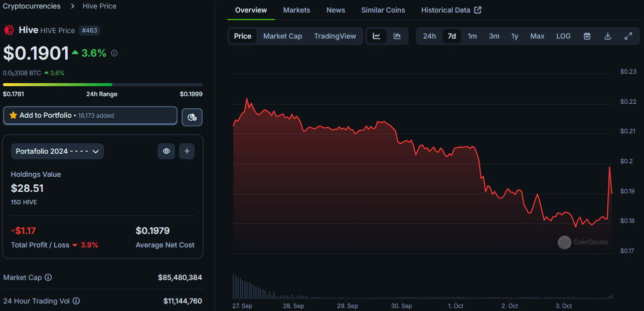644x311 pixels.
Task: Click the star in Add to Portfolio
Action: pos(13,115)
